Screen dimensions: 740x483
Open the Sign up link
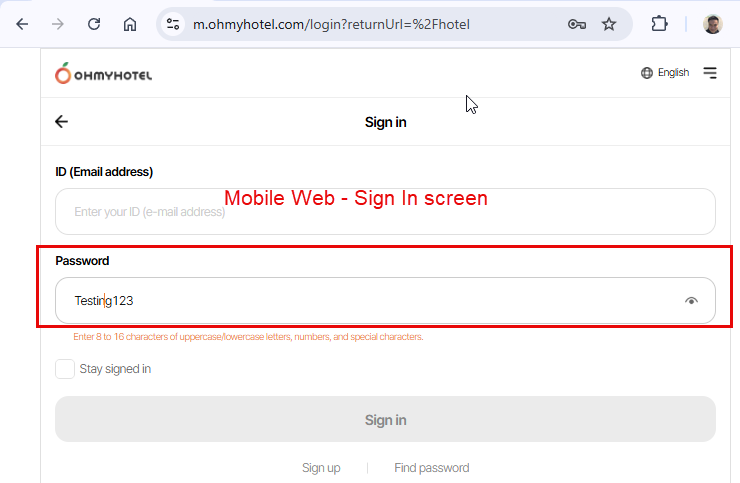[x=321, y=468]
